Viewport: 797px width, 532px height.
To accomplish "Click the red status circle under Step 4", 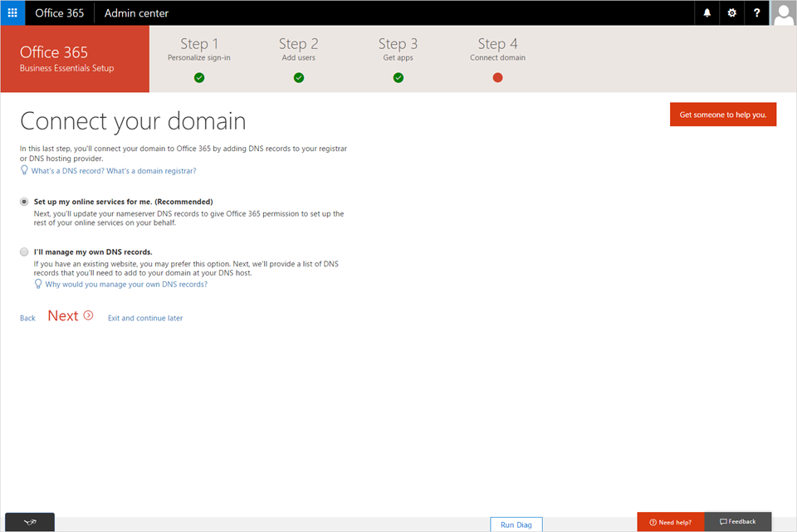I will tap(497, 77).
